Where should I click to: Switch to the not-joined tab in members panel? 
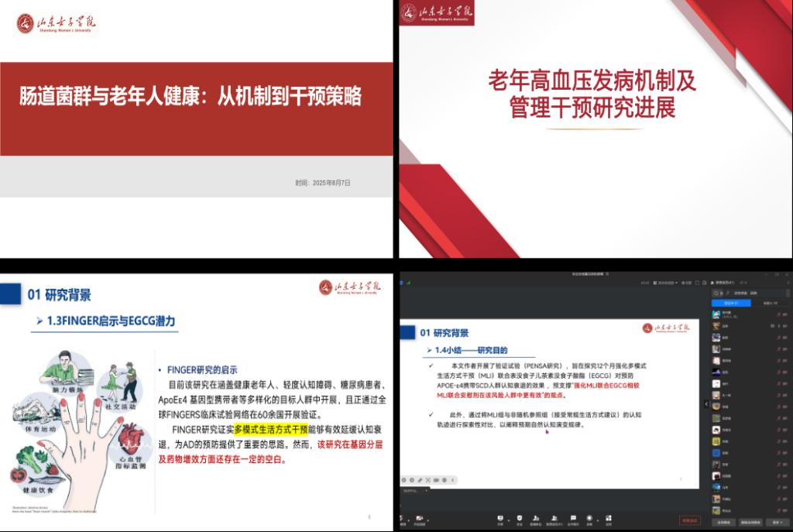pos(771,303)
